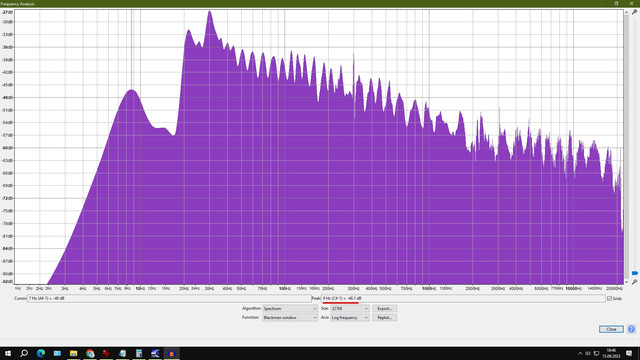Click the blue thumb of the dB zoom slider
The height and width of the screenshot is (360, 640).
(635, 273)
